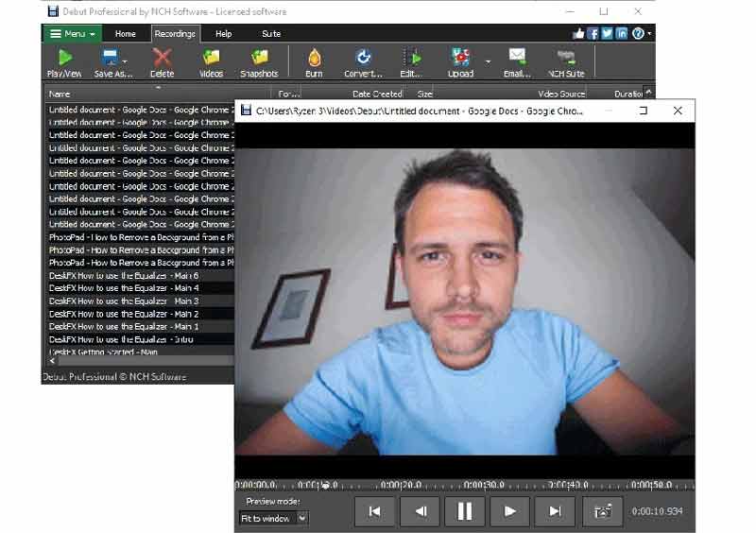Click the list scroll-up arrow near Duration
Image resolution: width=756 pixels, height=533 pixels.
click(x=648, y=92)
